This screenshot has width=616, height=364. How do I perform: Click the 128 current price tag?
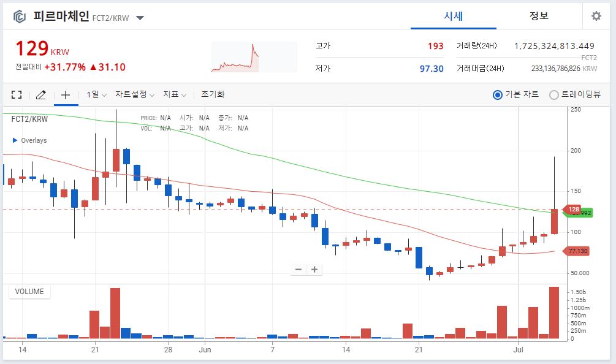572,210
